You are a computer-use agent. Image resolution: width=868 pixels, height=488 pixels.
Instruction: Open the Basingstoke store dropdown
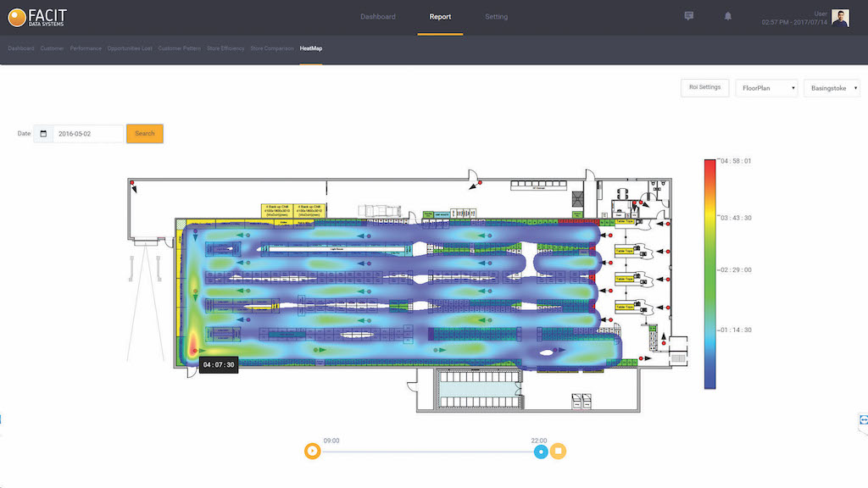click(x=833, y=88)
